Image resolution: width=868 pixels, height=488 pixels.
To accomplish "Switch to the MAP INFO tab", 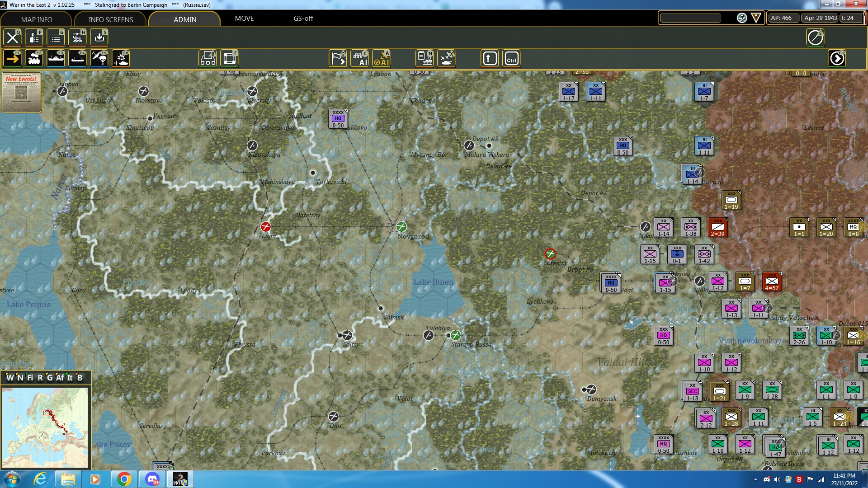I will 36,19.
